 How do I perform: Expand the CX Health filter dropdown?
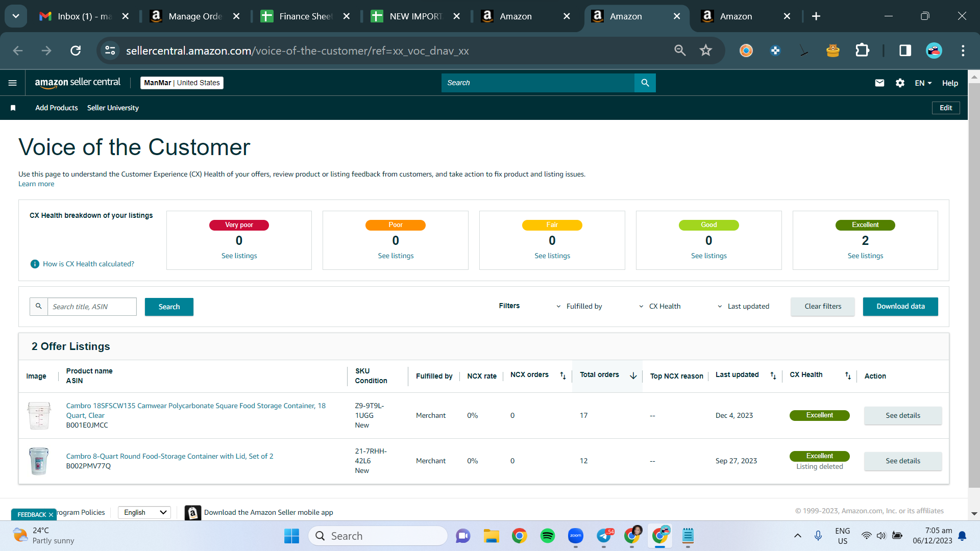point(659,306)
